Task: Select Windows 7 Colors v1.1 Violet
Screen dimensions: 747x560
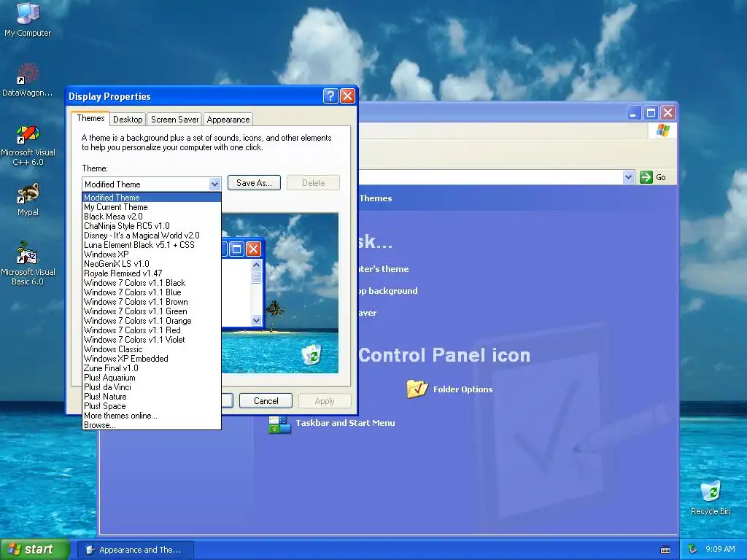Action: point(152,340)
